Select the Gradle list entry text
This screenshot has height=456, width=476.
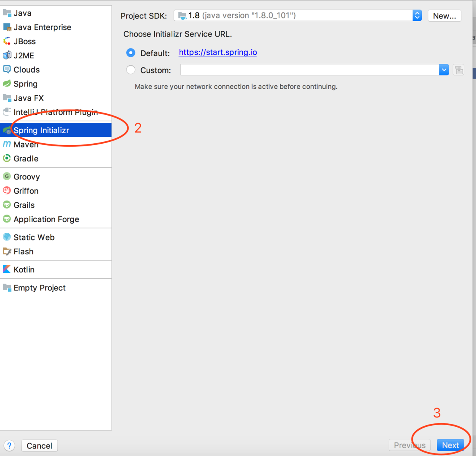pos(26,159)
